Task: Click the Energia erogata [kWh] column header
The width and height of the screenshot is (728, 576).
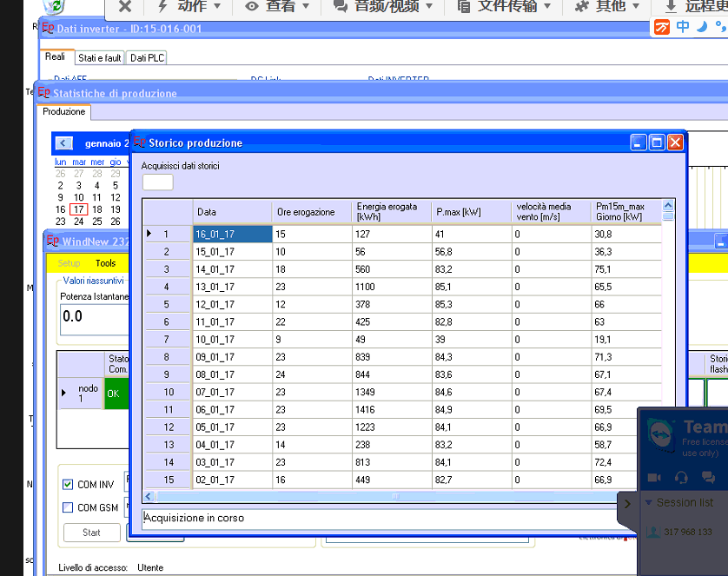Action: [392, 212]
